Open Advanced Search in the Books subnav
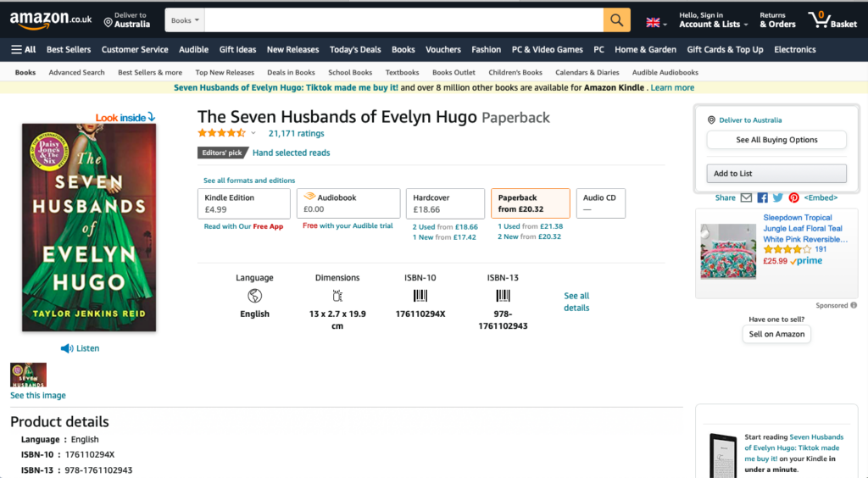This screenshot has height=478, width=868. coord(76,73)
